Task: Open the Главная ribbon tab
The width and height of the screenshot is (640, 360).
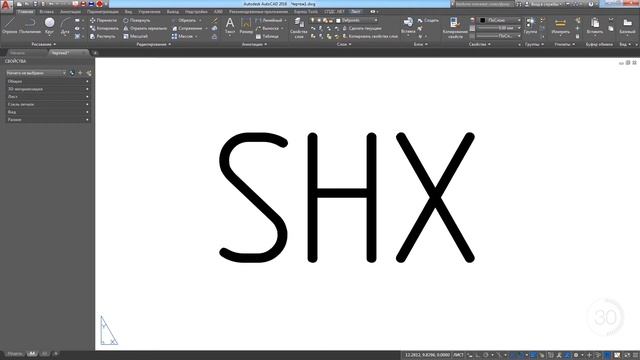Action: (x=25, y=12)
